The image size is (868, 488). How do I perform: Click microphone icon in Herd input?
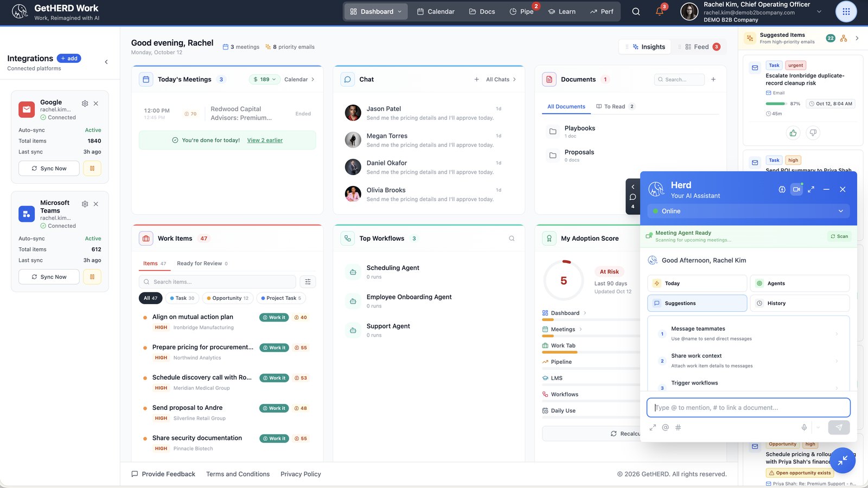(804, 427)
